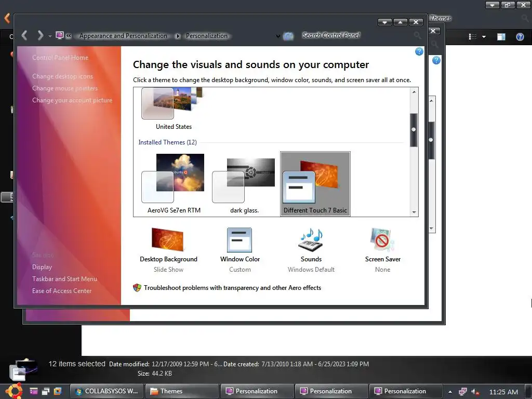
Task: Click the Date modified value in details pane
Action: (x=187, y=364)
